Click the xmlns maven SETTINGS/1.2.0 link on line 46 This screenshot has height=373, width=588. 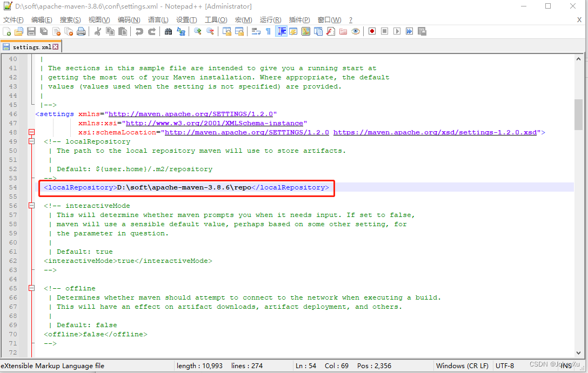[190, 114]
